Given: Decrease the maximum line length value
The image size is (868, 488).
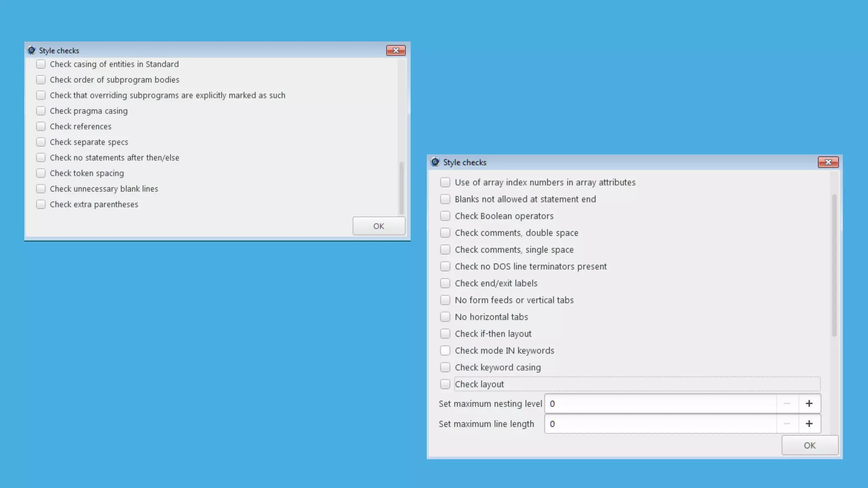Looking at the screenshot, I should coord(787,424).
